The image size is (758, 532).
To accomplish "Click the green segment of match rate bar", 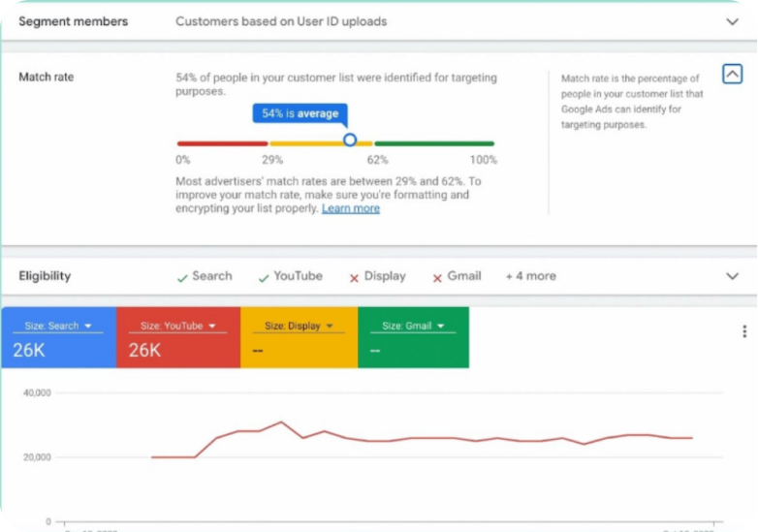I will pyautogui.click(x=434, y=143).
